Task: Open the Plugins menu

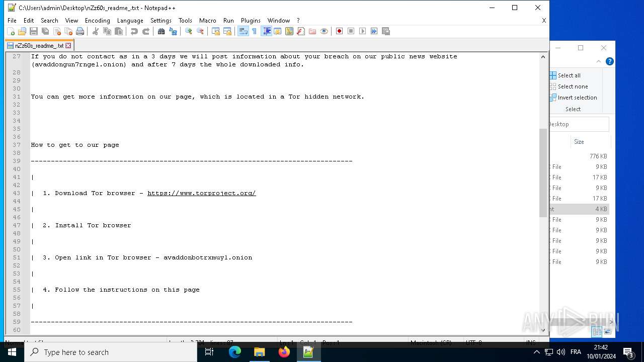Action: (x=251, y=21)
